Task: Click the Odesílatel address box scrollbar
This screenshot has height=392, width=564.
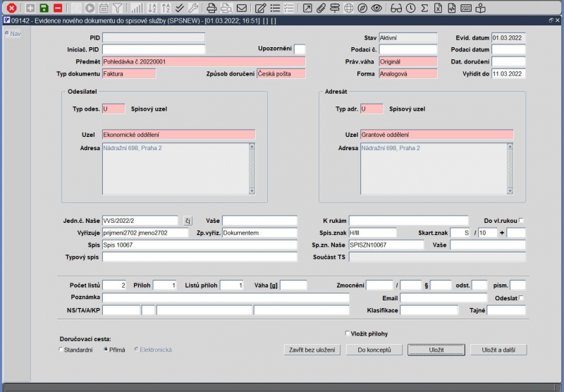Action: click(250, 168)
